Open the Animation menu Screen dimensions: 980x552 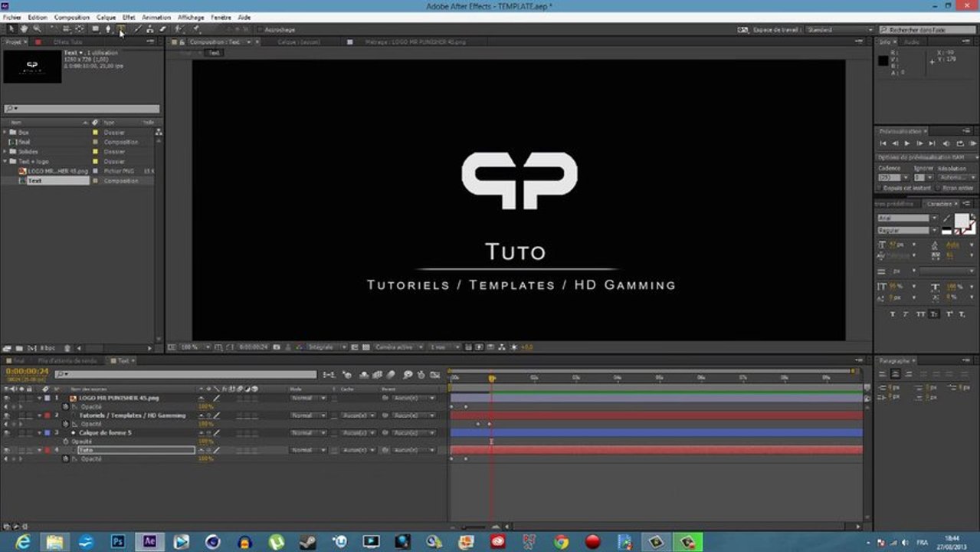click(x=156, y=17)
